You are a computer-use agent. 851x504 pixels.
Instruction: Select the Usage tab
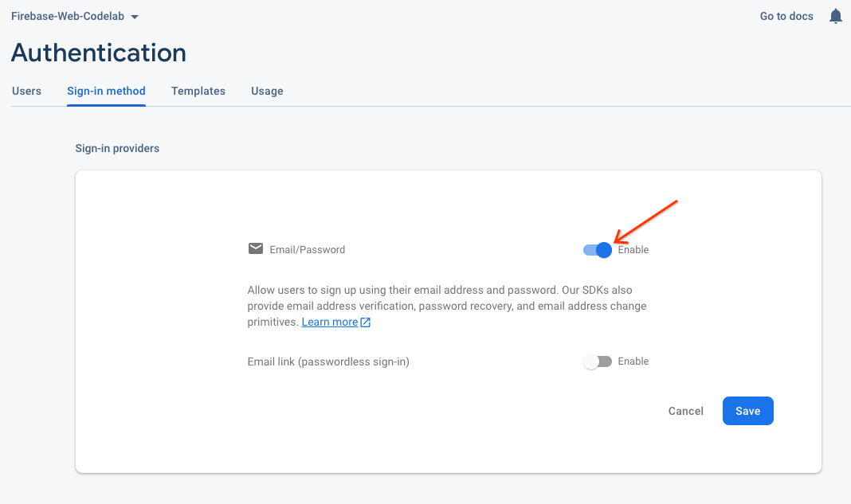267,91
